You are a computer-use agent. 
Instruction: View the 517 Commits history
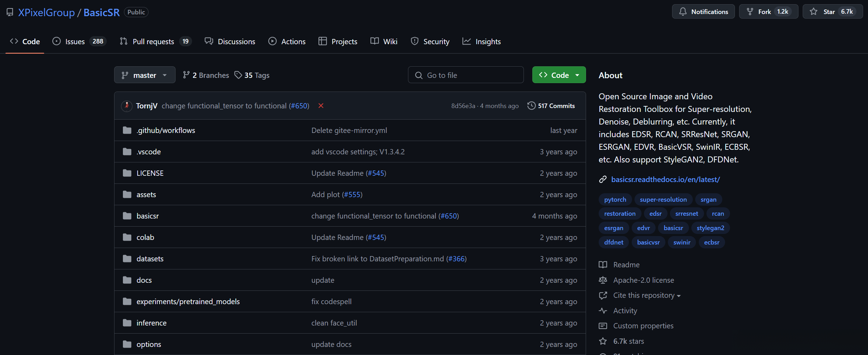(x=556, y=106)
